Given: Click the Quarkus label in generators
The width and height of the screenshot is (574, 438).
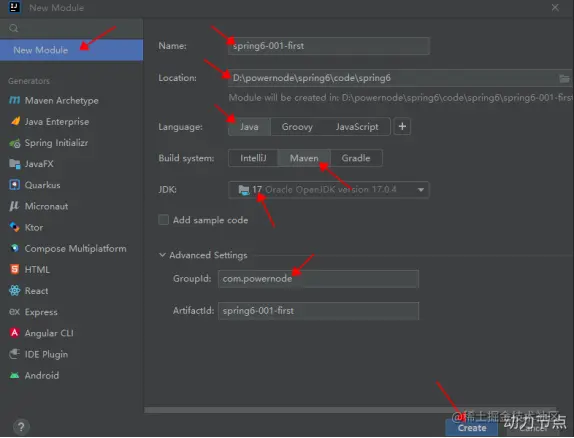Looking at the screenshot, I should tap(42, 185).
